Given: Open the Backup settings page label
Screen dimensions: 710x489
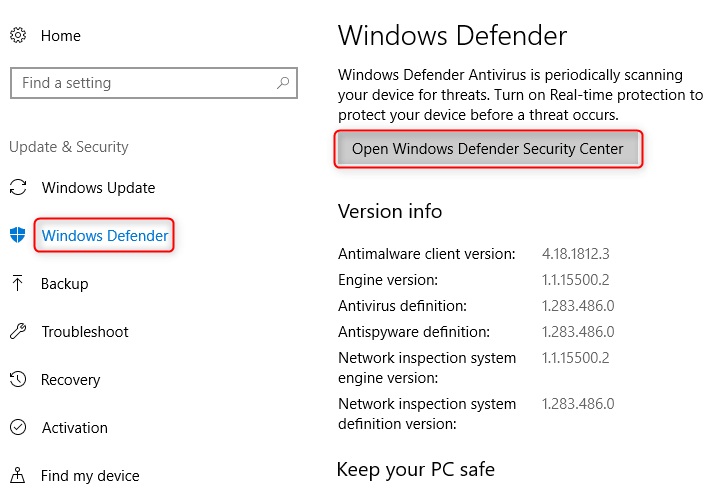Looking at the screenshot, I should point(65,284).
